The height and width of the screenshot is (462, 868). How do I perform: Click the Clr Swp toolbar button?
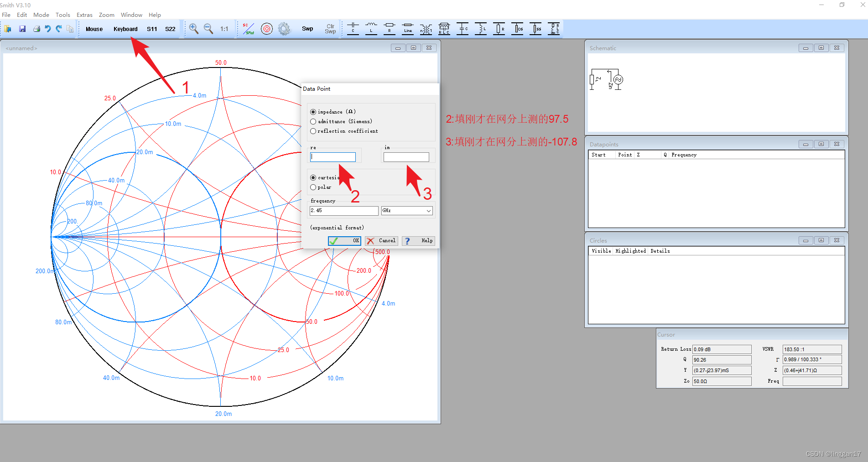330,29
